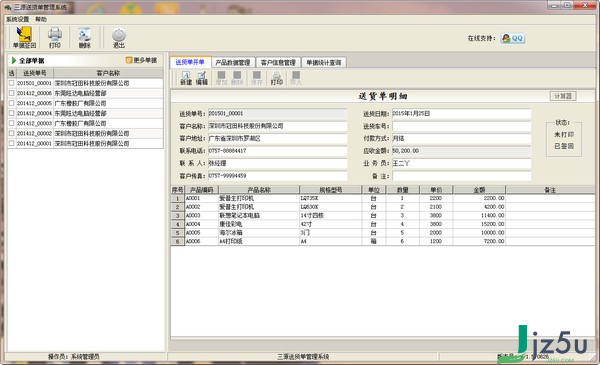Click the 规格型号 column header
This screenshot has width=600, height=365.
(x=331, y=190)
